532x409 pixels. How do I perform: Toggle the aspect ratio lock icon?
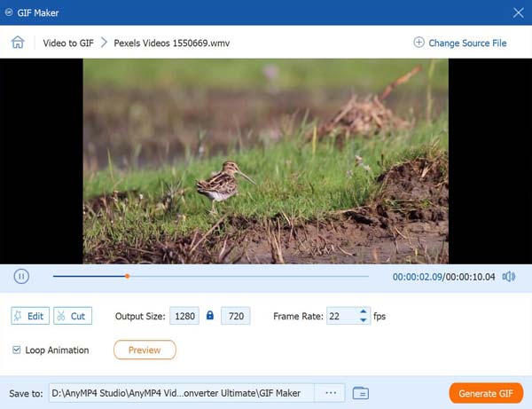pyautogui.click(x=210, y=316)
